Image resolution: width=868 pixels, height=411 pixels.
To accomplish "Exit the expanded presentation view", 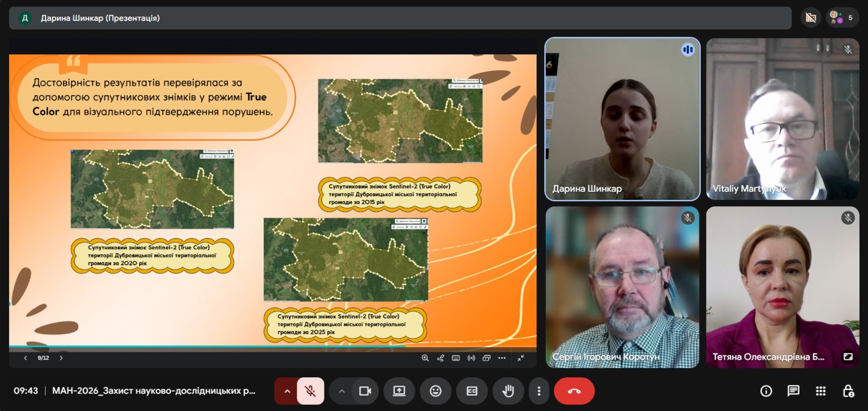I will (521, 358).
